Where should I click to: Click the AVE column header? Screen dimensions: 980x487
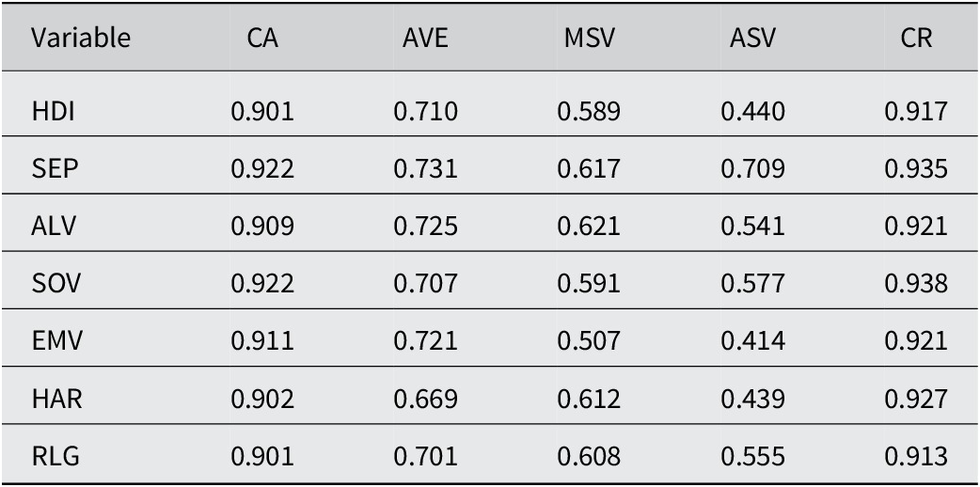(425, 39)
